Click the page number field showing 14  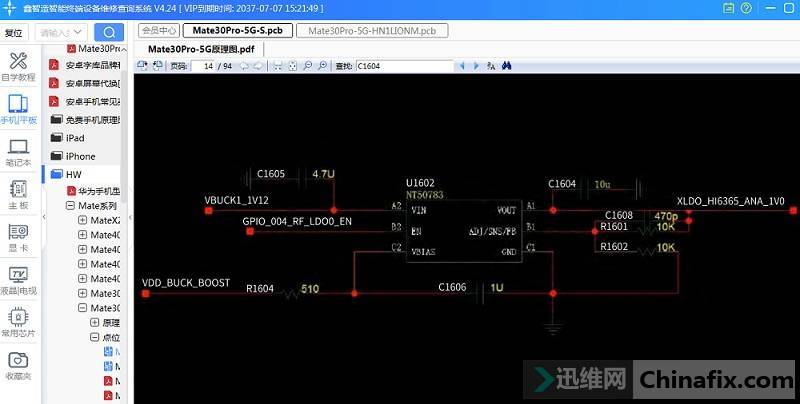click(x=208, y=66)
